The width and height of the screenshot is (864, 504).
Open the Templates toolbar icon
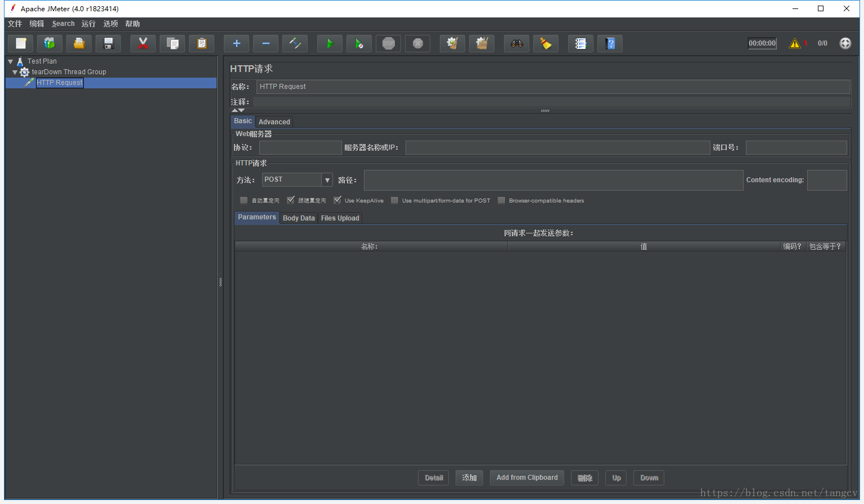(x=50, y=43)
